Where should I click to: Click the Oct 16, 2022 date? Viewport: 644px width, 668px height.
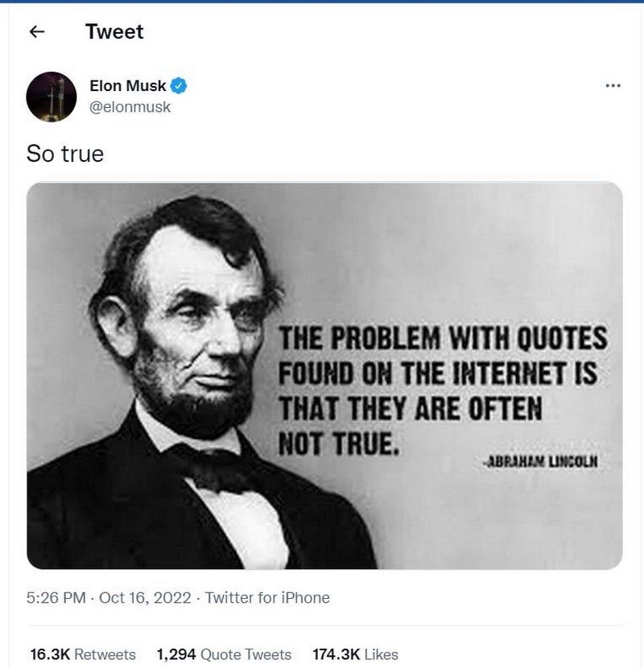coord(145,598)
